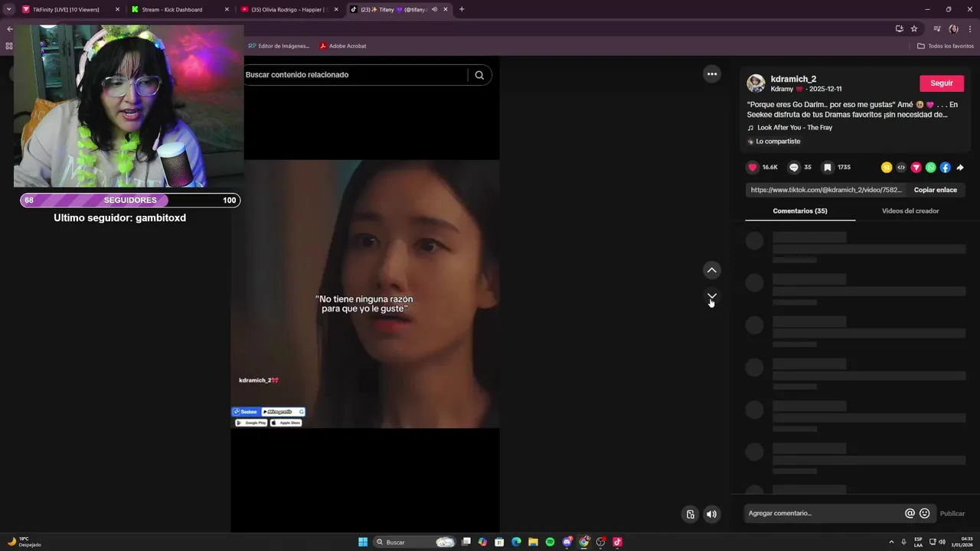Save the video with the bookmark icon

[827, 168]
